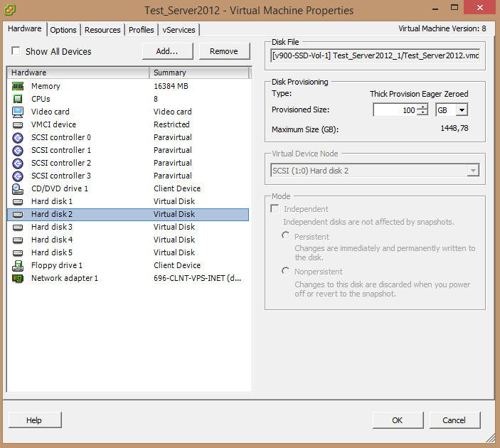Click the 16384 MB summary value
The width and height of the screenshot is (500, 448).
[171, 86]
